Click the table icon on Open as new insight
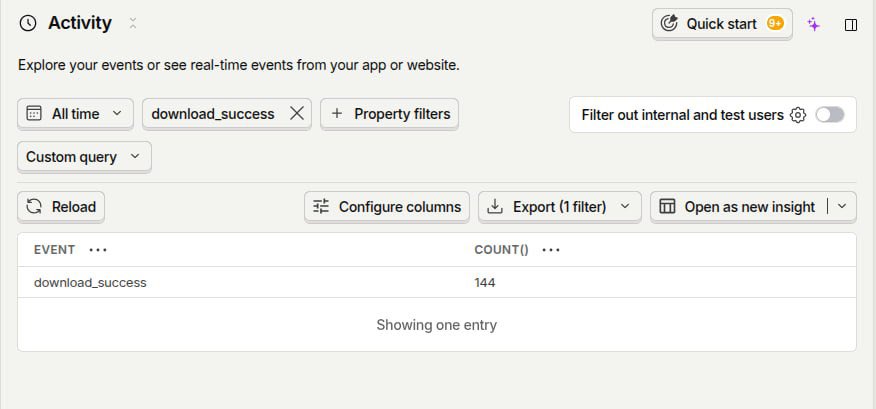 [x=667, y=206]
